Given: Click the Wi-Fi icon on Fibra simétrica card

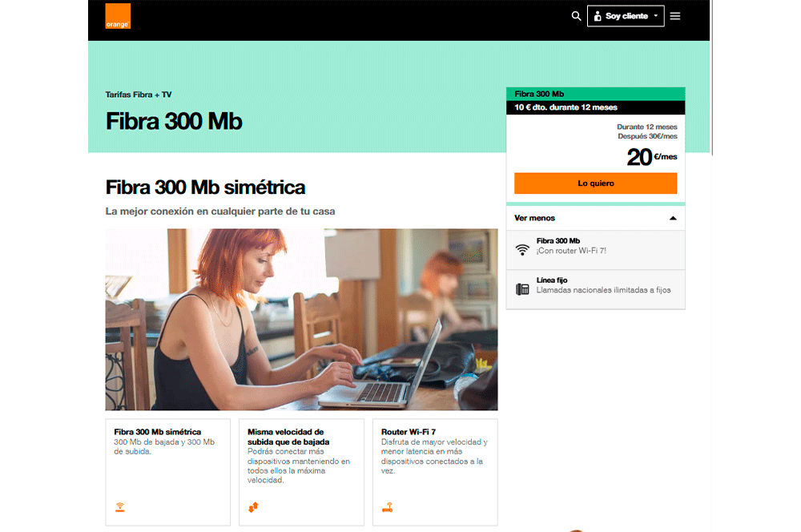Looking at the screenshot, I should click(119, 506).
